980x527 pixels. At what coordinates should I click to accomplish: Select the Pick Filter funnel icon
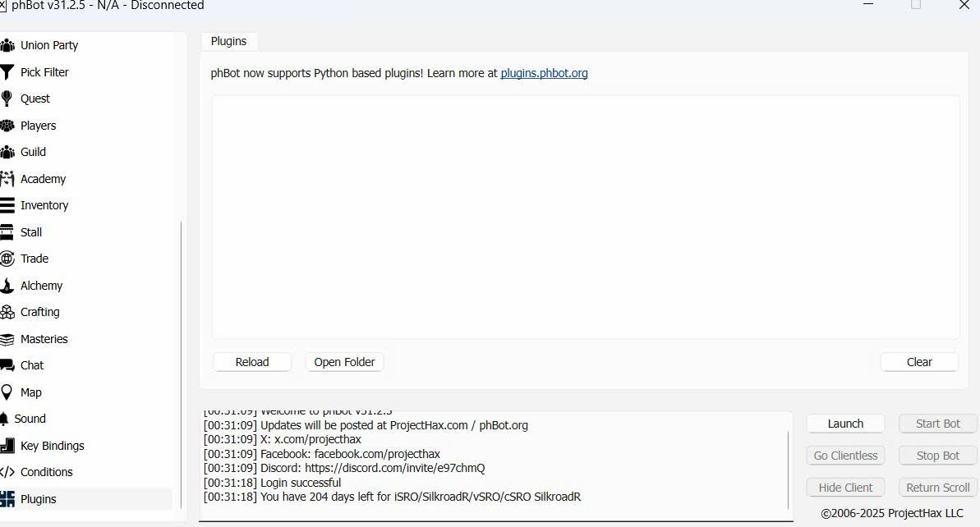point(7,72)
